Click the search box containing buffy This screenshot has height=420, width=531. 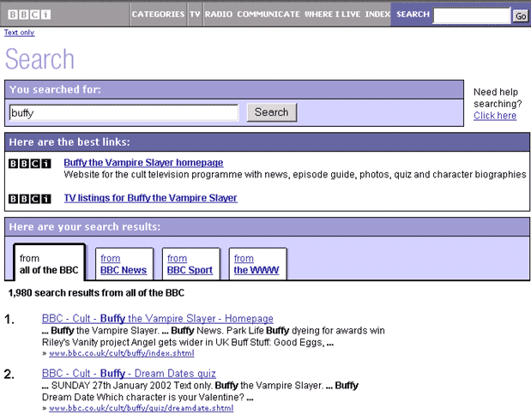click(x=124, y=112)
